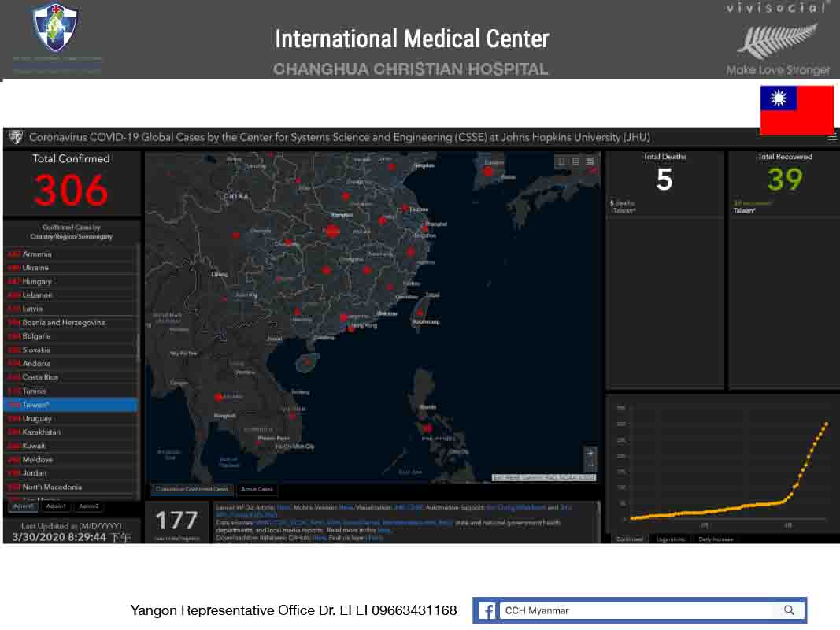Click the Facebook logo icon
This screenshot has height=630, width=840.
click(x=487, y=611)
